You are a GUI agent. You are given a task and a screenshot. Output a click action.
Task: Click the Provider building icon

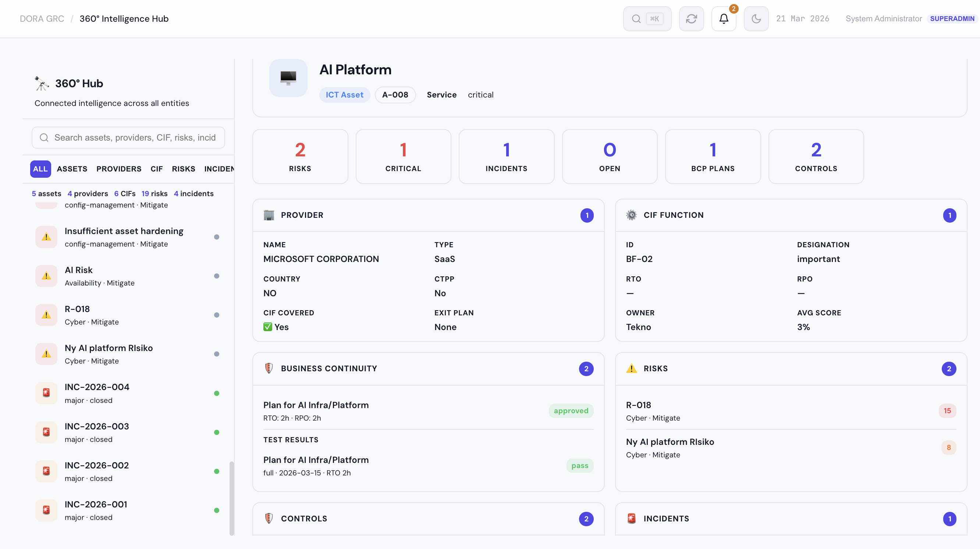coord(269,215)
